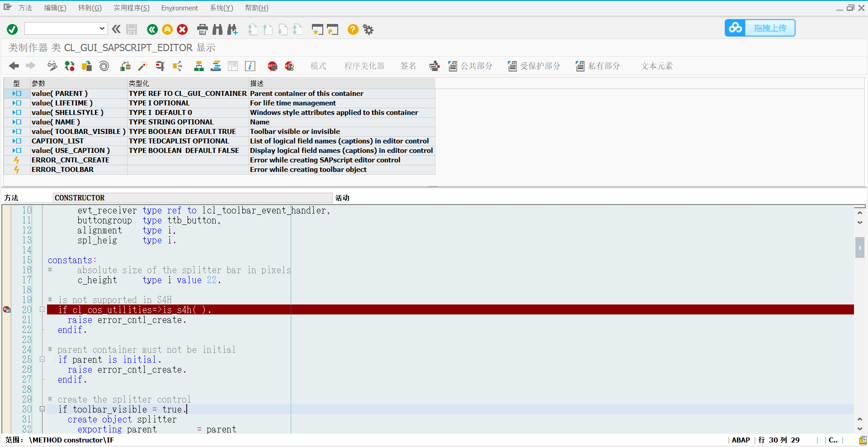Click the 签名 (Signature) button
The height and width of the screenshot is (447, 868).
(x=408, y=66)
